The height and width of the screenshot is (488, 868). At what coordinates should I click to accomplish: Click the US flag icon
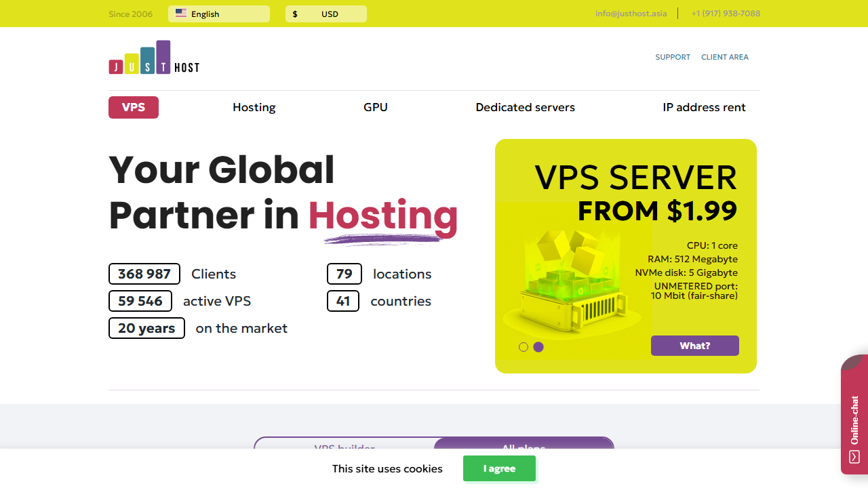181,14
